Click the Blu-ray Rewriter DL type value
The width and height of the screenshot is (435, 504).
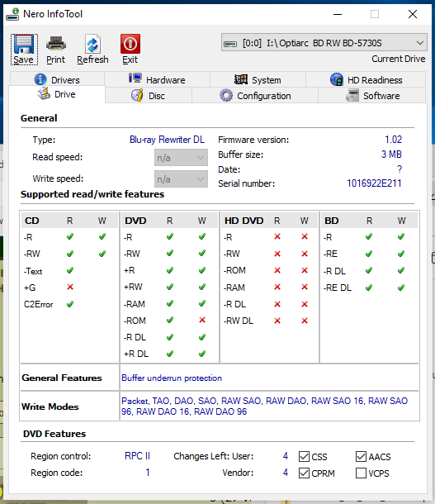click(167, 140)
